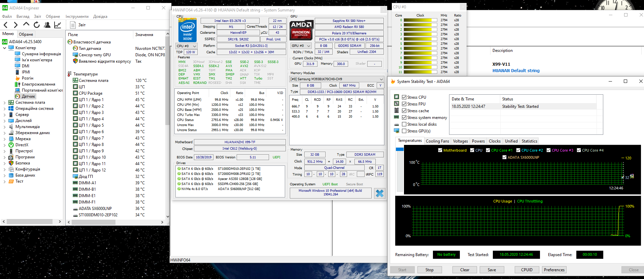This screenshot has height=279, width=644.
Task: Click the Intel Xeon inside logo in HWiNFO
Action: point(188,30)
